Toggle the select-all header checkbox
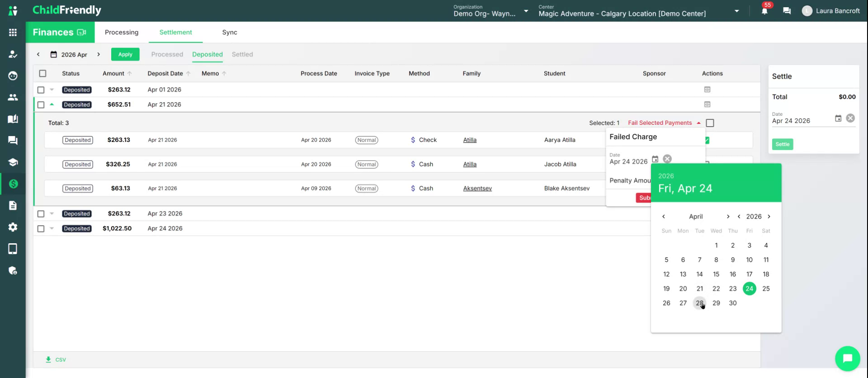 42,73
